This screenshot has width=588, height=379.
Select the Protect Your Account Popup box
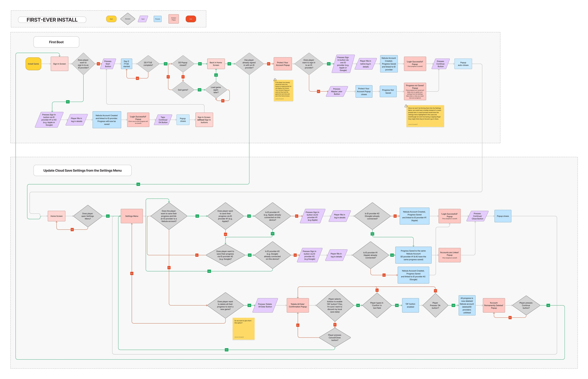283,64
